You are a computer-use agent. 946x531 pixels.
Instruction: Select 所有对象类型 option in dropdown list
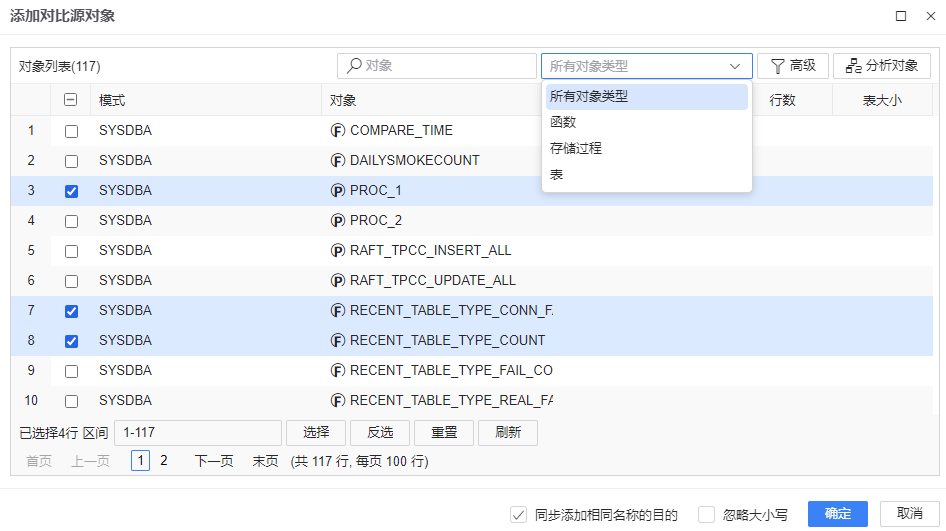coord(647,97)
